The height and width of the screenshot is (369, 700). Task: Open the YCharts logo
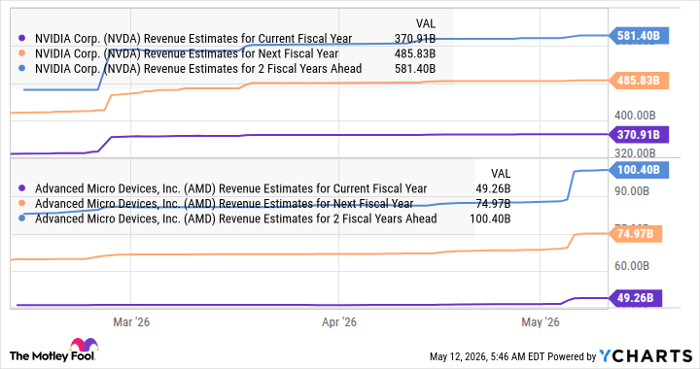(646, 356)
